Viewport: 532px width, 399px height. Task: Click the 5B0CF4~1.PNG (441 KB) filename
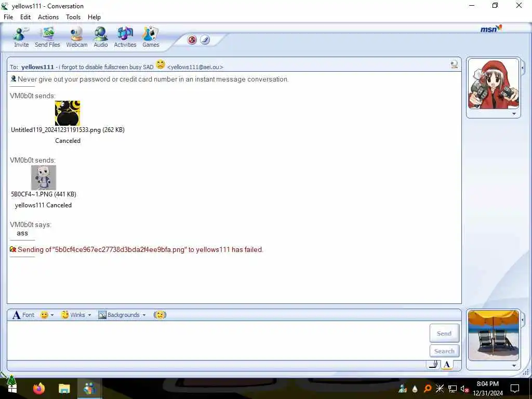(x=44, y=194)
